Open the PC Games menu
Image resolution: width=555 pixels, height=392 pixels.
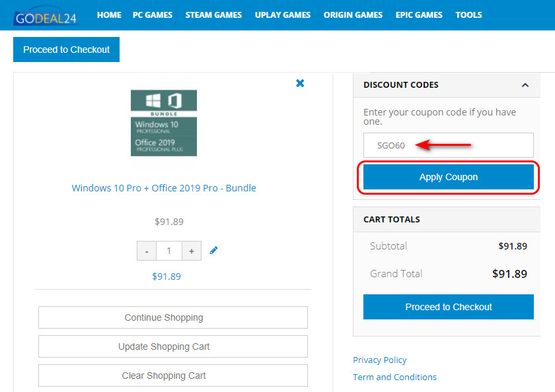153,15
